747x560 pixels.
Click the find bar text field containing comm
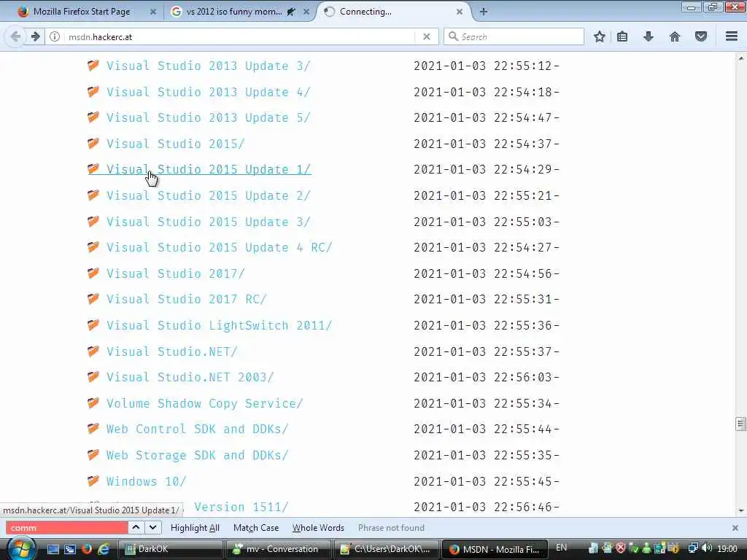click(66, 528)
